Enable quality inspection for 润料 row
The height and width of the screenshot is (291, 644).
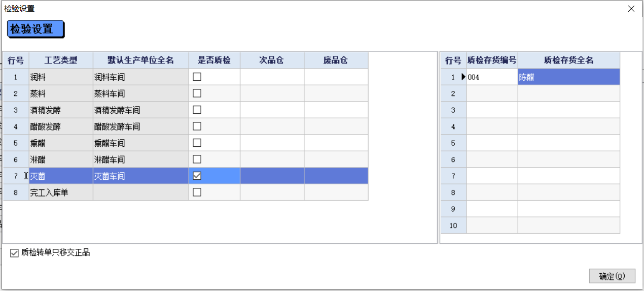click(197, 77)
